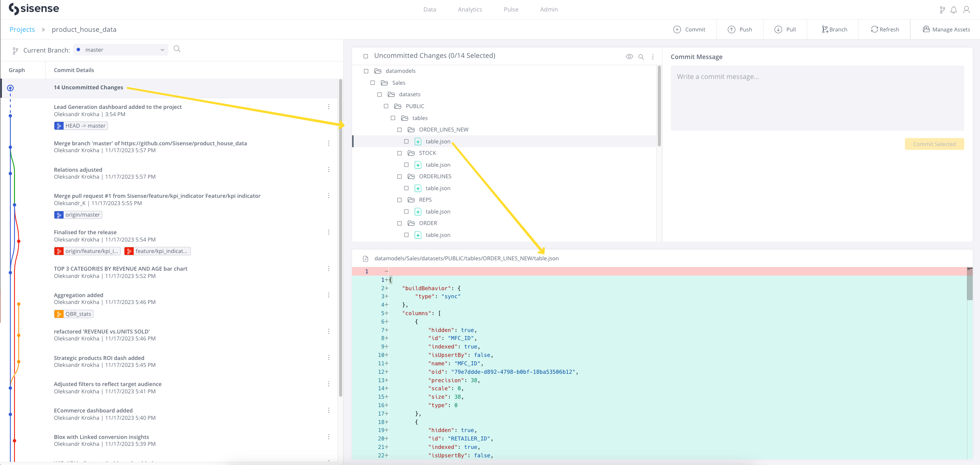Image resolution: width=980 pixels, height=465 pixels.
Task: Search branches with magnifier icon
Action: pyautogui.click(x=177, y=49)
